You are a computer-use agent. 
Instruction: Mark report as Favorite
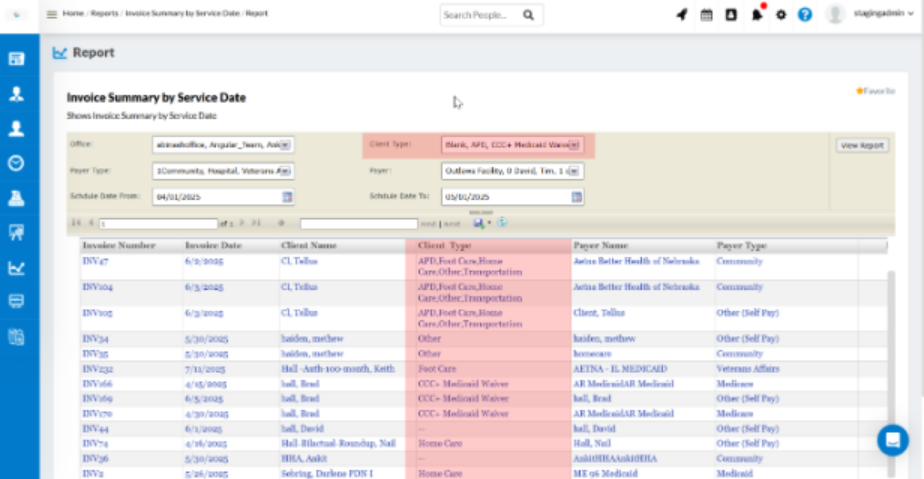(x=875, y=91)
